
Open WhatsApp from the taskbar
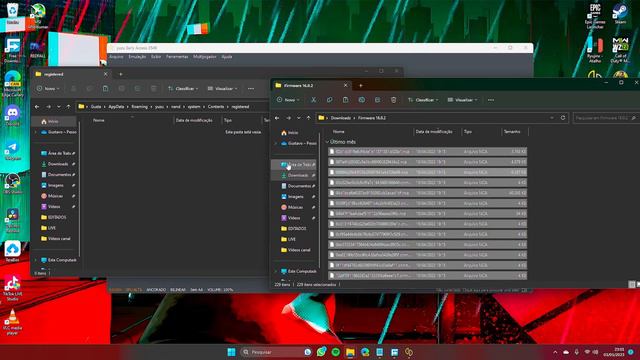coord(321,352)
